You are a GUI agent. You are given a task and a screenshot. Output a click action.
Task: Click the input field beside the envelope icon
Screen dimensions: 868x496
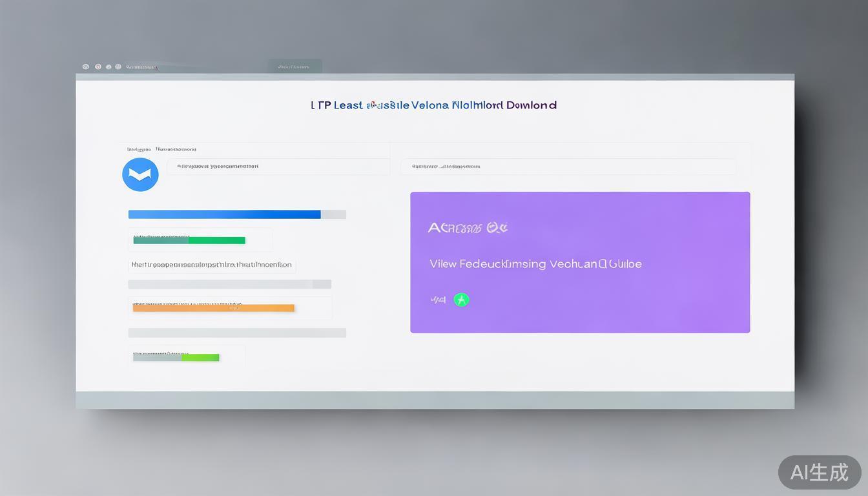click(x=278, y=167)
